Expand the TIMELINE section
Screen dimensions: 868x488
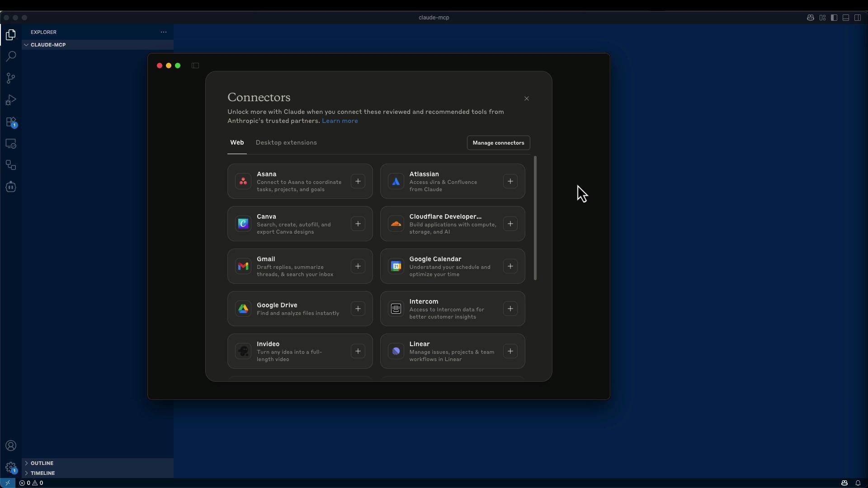98,473
